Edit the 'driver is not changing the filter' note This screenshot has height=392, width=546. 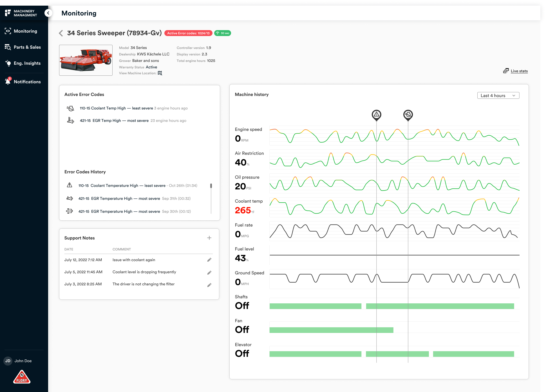pos(209,285)
